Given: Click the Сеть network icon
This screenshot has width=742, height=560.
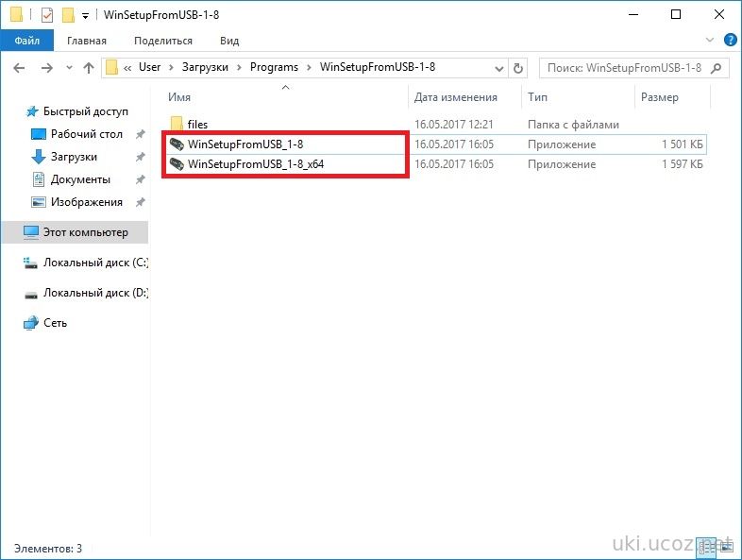Looking at the screenshot, I should pos(31,323).
